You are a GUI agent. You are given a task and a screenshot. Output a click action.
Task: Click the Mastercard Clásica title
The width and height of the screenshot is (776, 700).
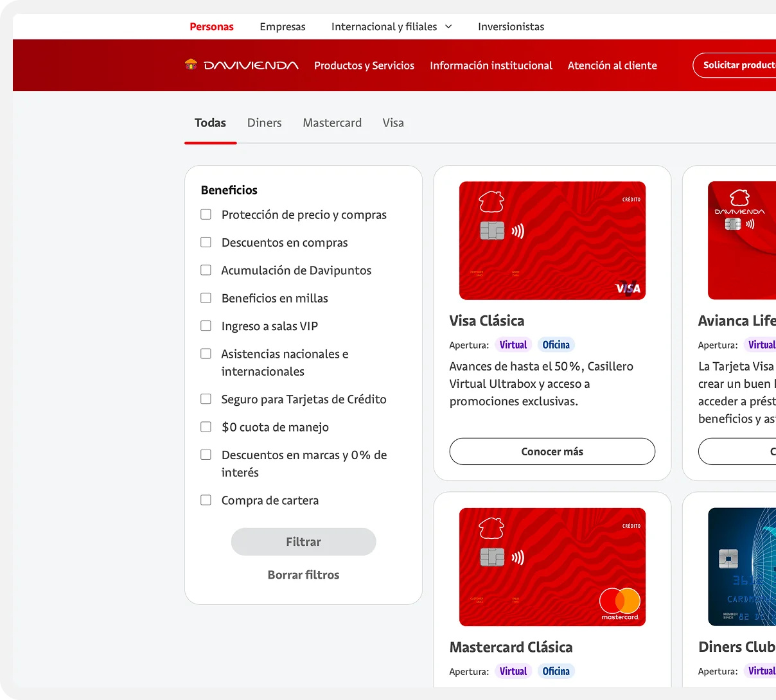click(511, 647)
